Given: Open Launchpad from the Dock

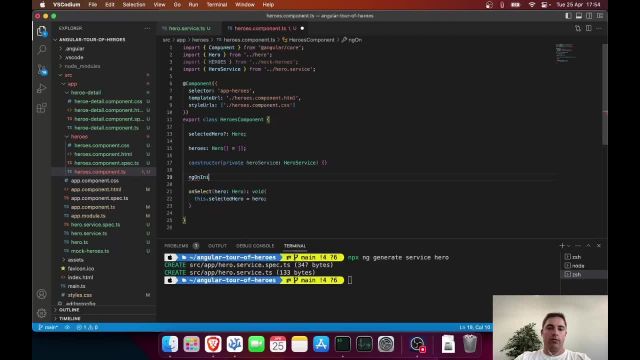Looking at the screenshot, I should tap(191, 344).
